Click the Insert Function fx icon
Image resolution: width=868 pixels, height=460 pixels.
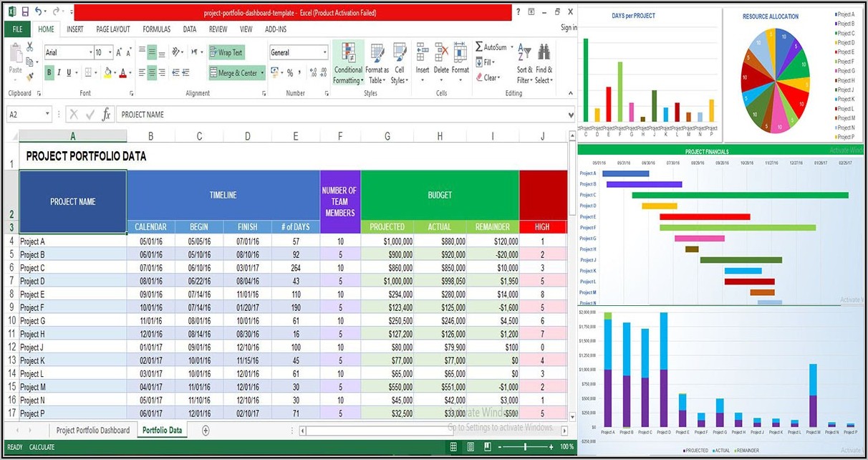pyautogui.click(x=106, y=114)
